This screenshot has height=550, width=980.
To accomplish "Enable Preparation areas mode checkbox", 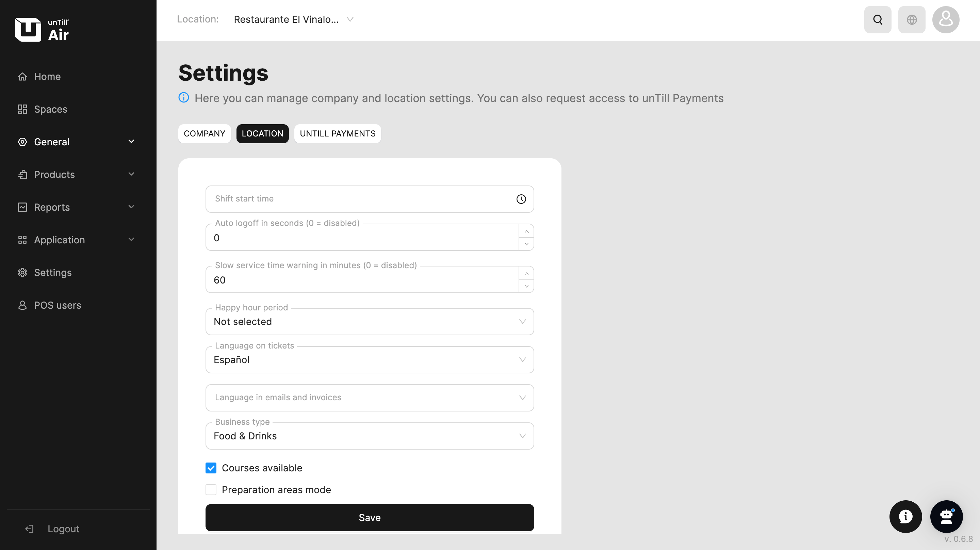I will pos(211,489).
